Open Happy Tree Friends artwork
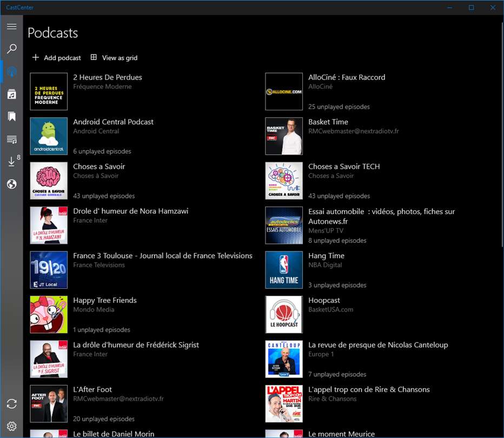 click(x=49, y=315)
